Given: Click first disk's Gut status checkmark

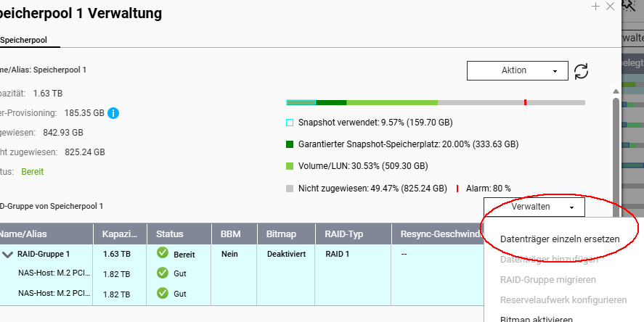Looking at the screenshot, I should click(x=162, y=274).
